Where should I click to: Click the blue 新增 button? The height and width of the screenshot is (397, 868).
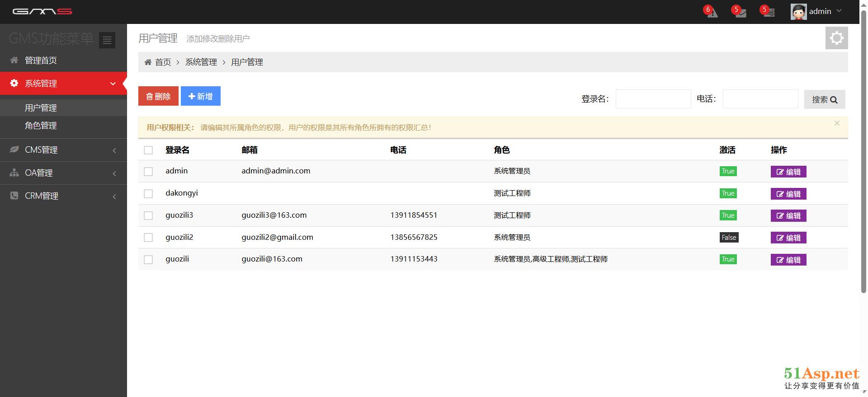tap(200, 96)
